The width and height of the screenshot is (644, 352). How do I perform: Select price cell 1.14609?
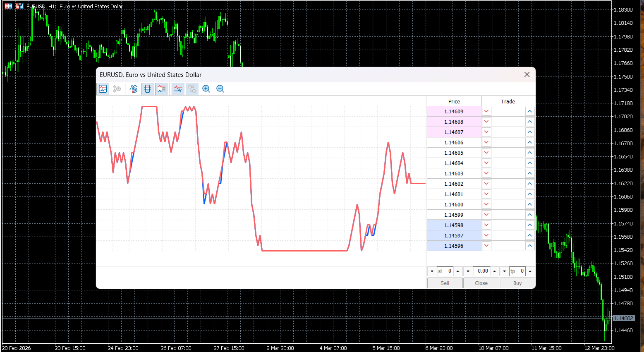pyautogui.click(x=454, y=111)
